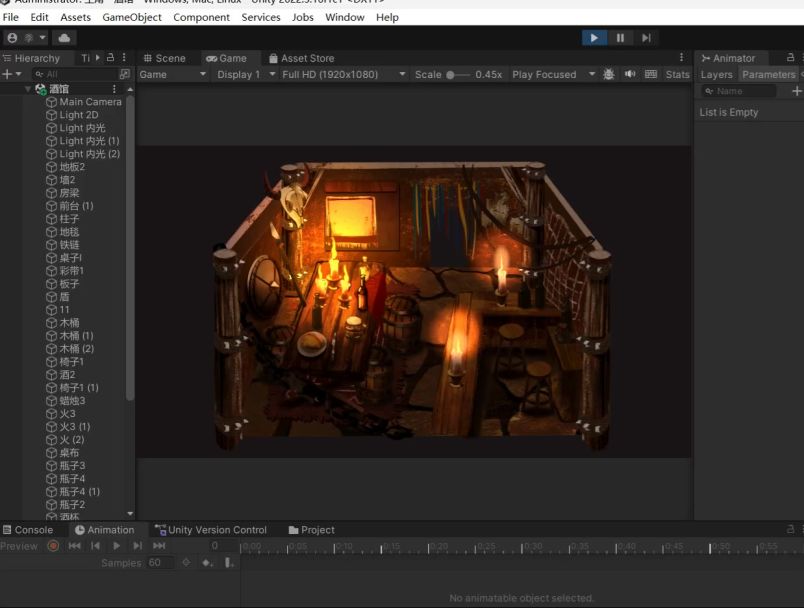Click the plus icon in Animator parameters
The image size is (804, 608).
coord(796,91)
